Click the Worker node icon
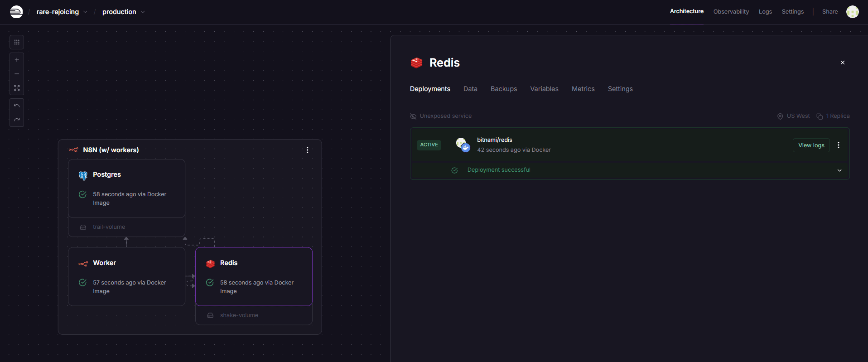Image resolution: width=868 pixels, height=362 pixels. click(x=83, y=264)
